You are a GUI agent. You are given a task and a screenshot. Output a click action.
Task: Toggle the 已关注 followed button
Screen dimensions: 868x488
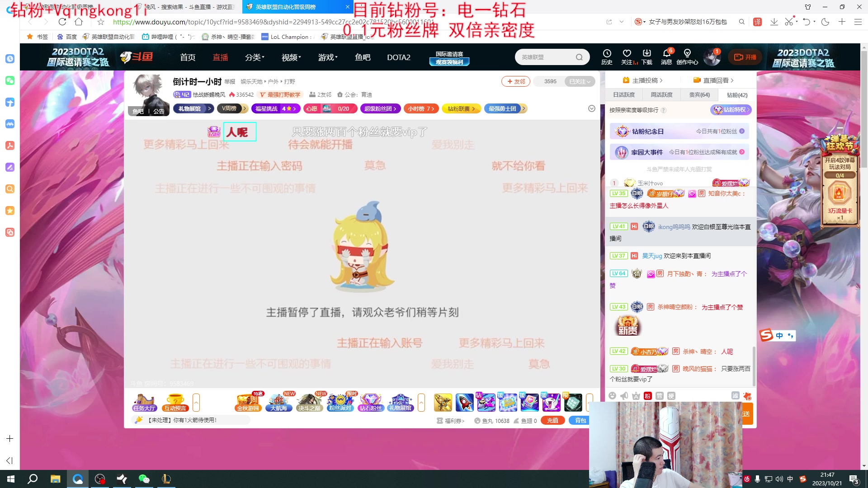pyautogui.click(x=580, y=81)
